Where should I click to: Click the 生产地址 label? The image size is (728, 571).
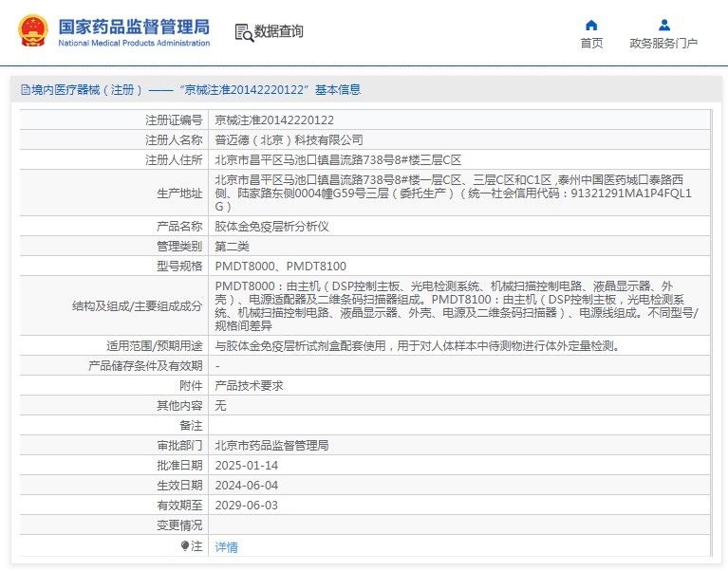[179, 193]
